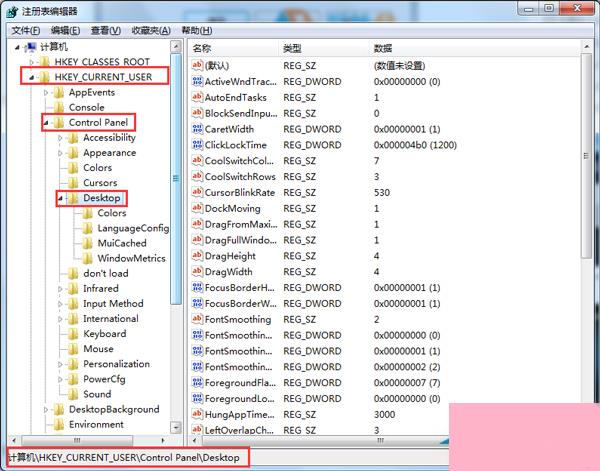
Task: Sort values by the 类型 column header
Action: point(325,48)
